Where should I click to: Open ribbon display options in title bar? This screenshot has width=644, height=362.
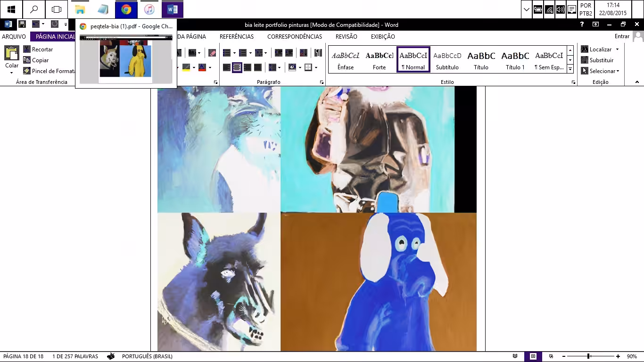[x=596, y=25]
